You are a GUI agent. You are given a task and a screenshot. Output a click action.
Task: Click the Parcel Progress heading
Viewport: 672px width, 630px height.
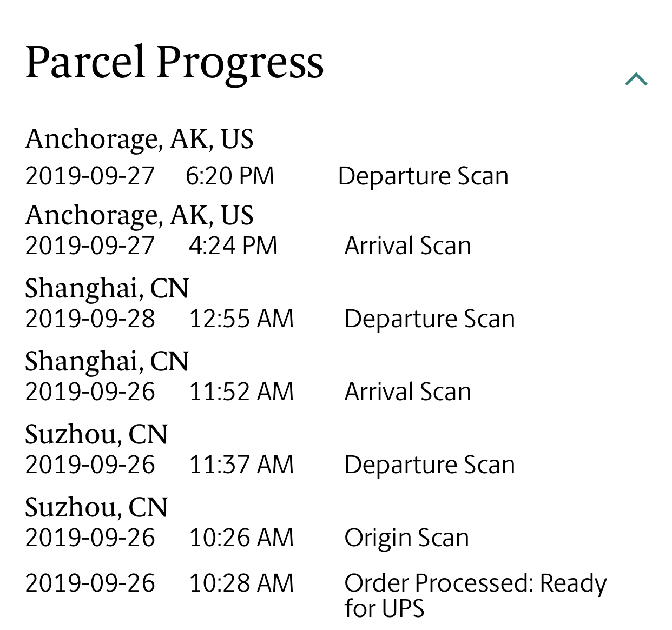tap(174, 64)
